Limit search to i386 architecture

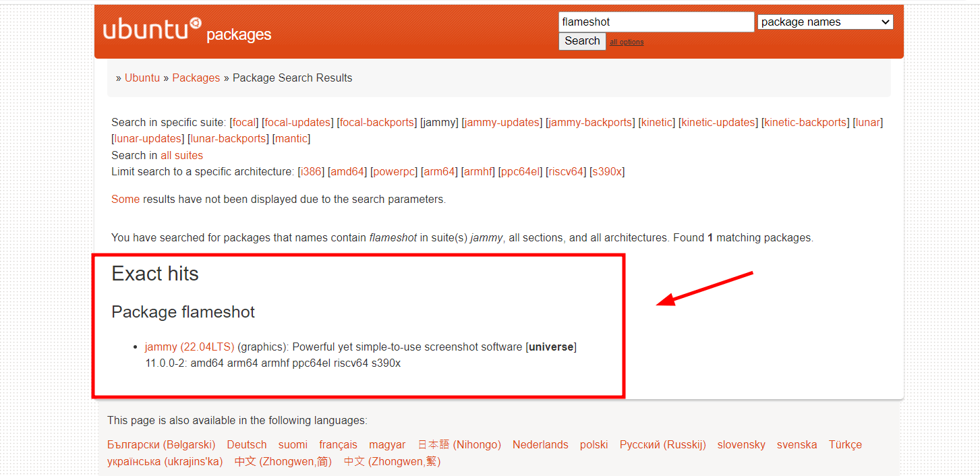click(311, 171)
